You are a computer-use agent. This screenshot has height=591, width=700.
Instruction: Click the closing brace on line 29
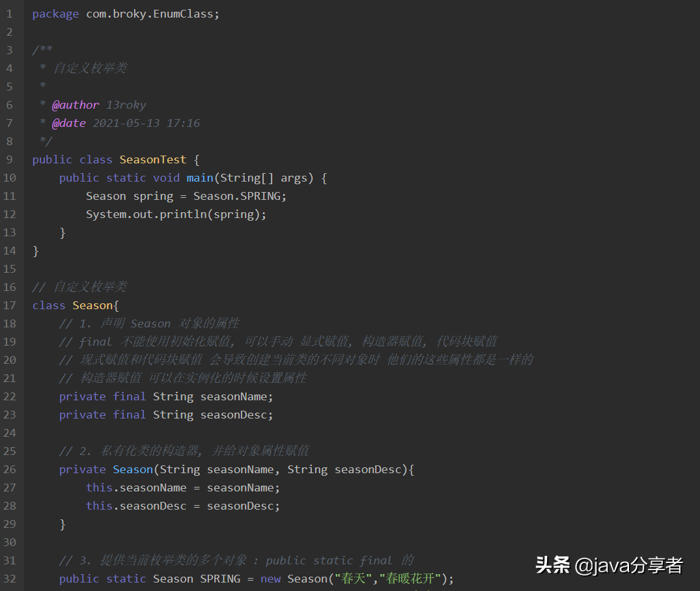[x=63, y=524]
